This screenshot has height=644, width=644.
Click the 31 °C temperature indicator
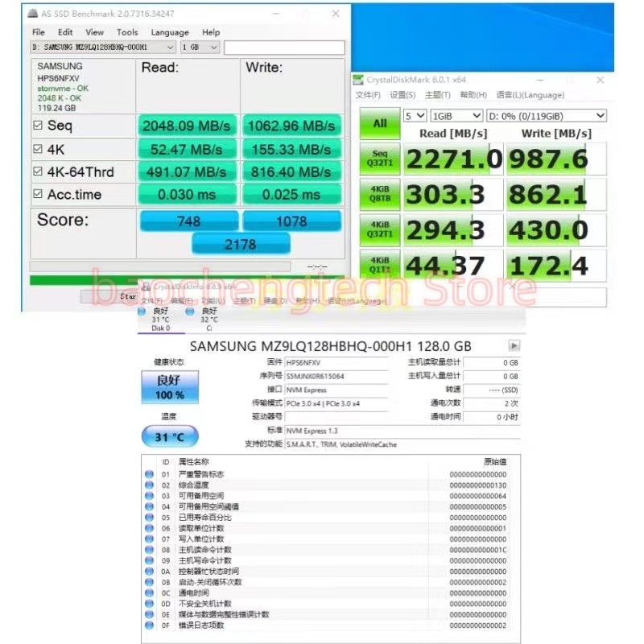(x=170, y=436)
